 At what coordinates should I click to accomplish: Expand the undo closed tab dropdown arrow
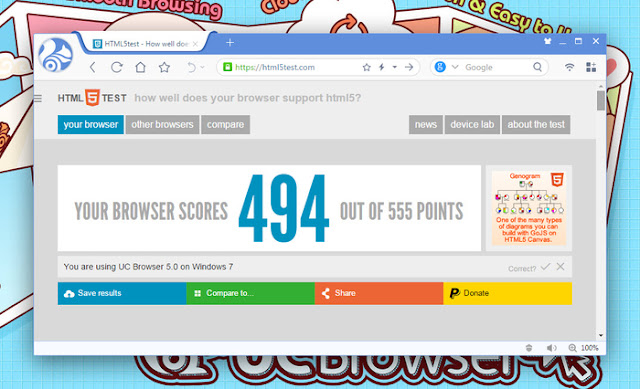(x=202, y=67)
